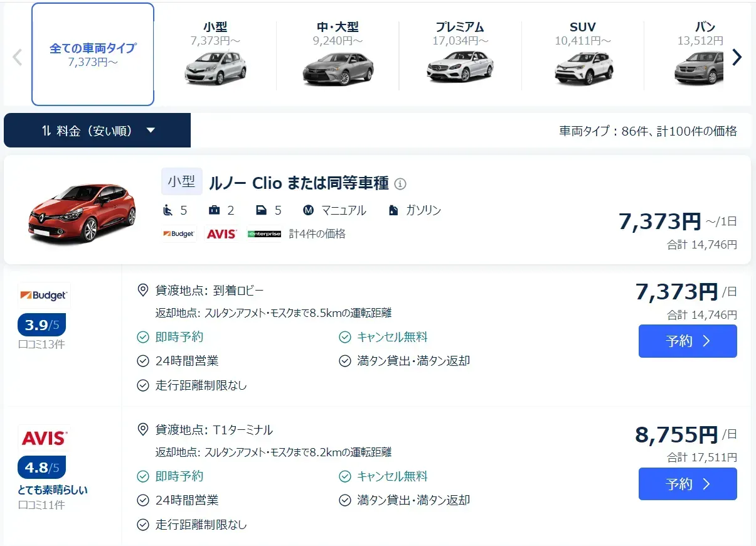Click the enterprise supplier logo badge
The image size is (756, 546).
264,233
